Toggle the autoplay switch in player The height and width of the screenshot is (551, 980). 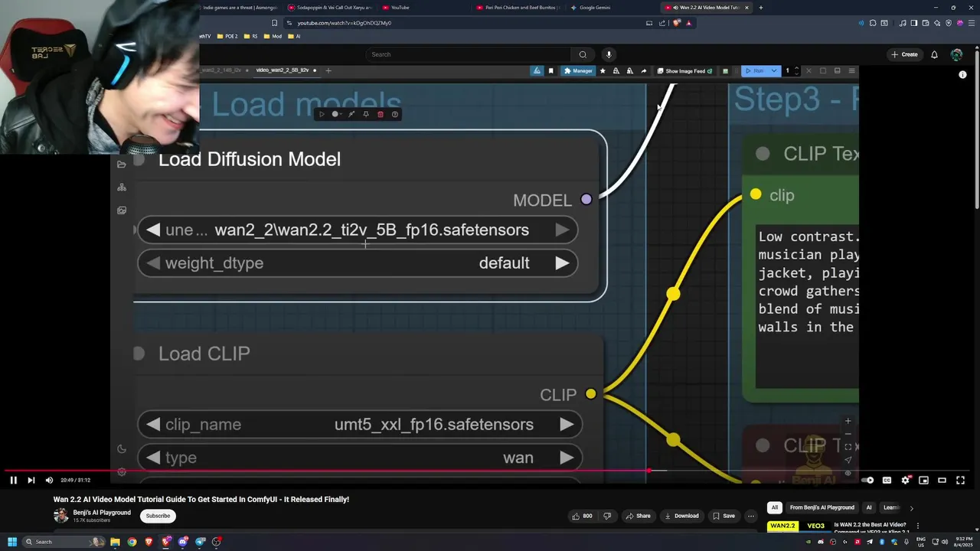pyautogui.click(x=867, y=480)
